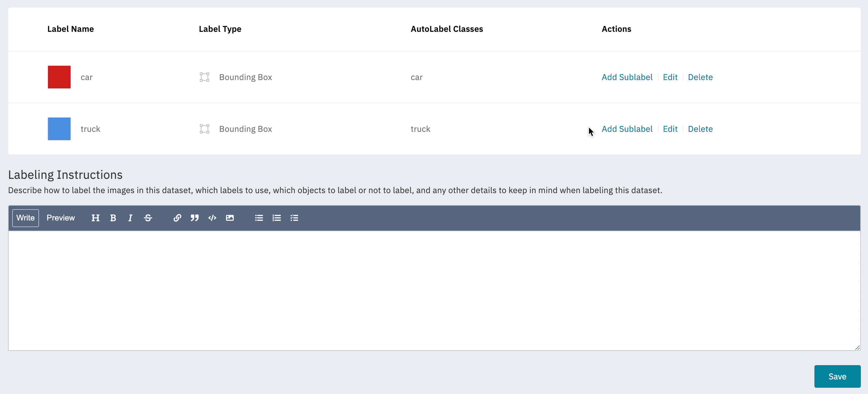Add checklist task list

point(294,218)
